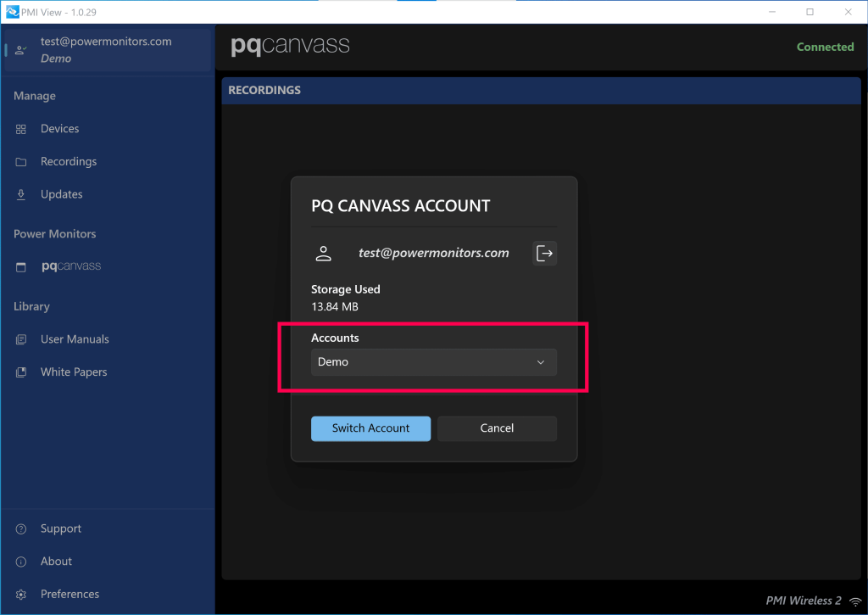This screenshot has width=868, height=615.
Task: Cancel the PQ Canvass account dialog
Action: coord(497,428)
